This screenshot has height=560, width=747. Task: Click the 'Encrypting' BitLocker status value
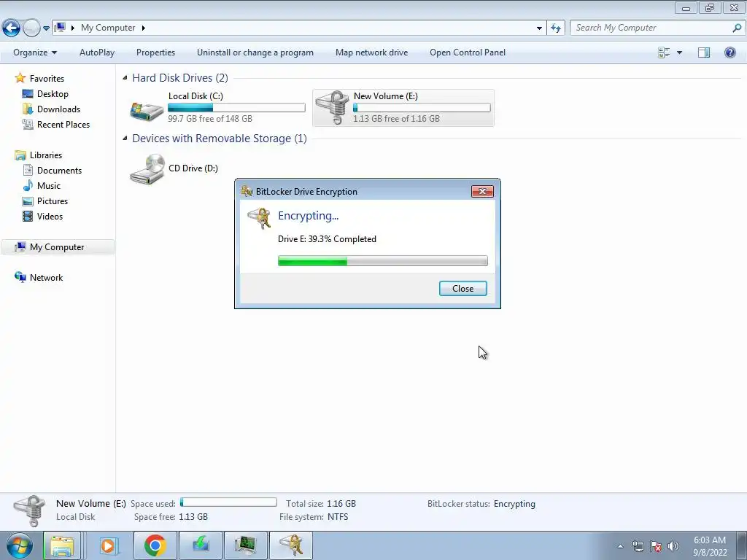514,503
